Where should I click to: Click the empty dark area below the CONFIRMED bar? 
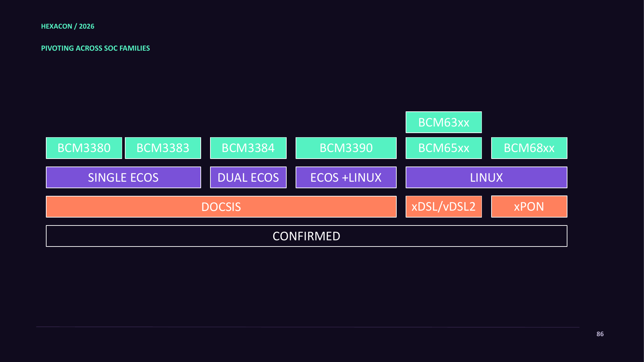(x=307, y=286)
